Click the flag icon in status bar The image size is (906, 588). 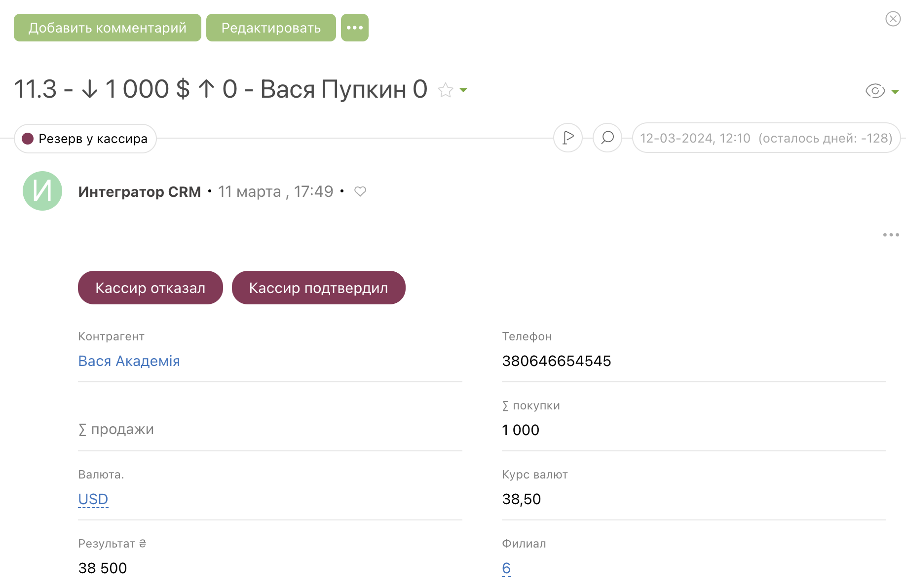pos(568,138)
